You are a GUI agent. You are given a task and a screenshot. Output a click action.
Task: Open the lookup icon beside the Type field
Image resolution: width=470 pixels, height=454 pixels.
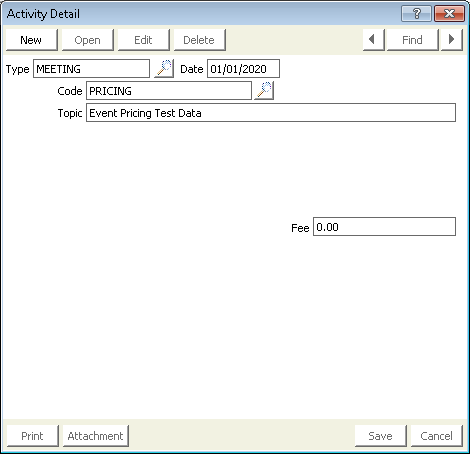coord(164,69)
